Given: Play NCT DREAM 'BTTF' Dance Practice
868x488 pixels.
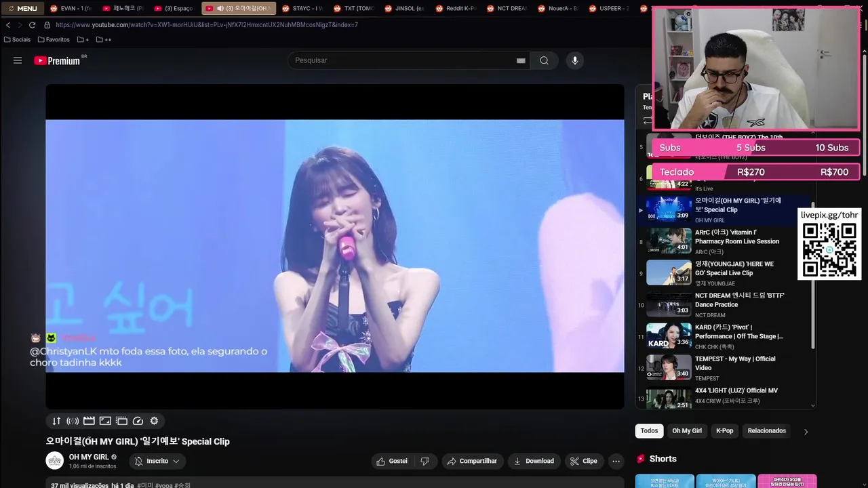Looking at the screenshot, I should click(722, 304).
